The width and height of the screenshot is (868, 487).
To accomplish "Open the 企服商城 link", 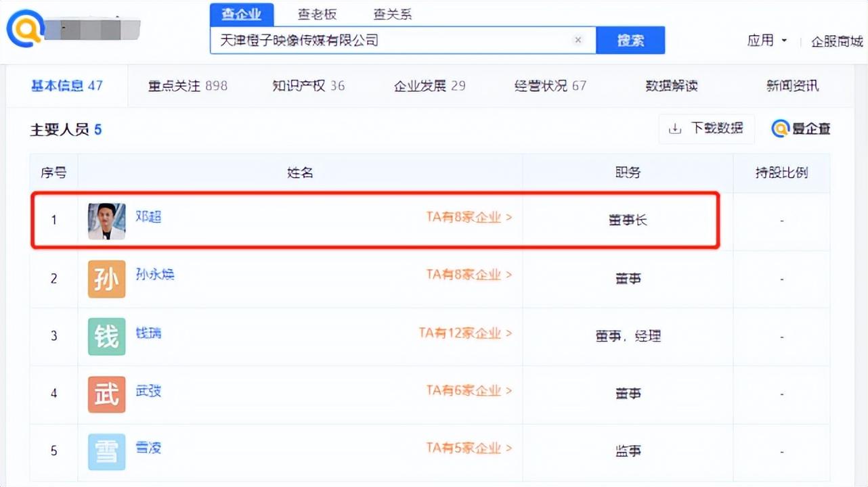I will [x=837, y=41].
